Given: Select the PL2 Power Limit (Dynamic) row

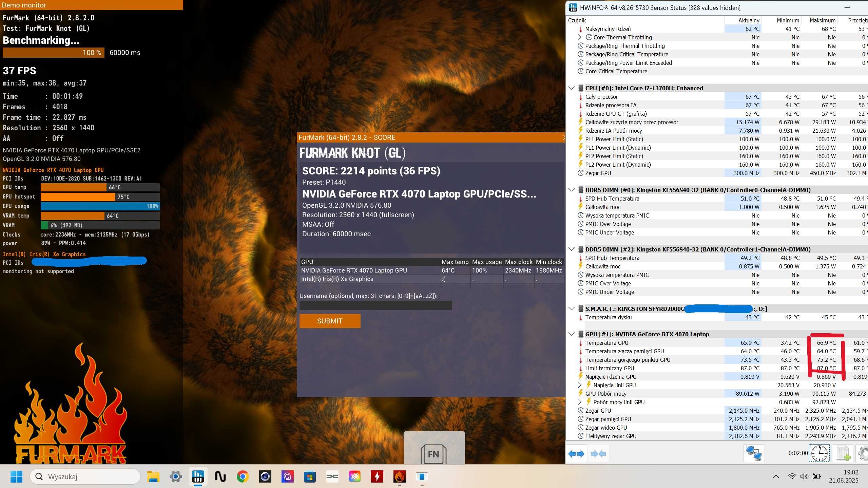Looking at the screenshot, I should pos(717,165).
